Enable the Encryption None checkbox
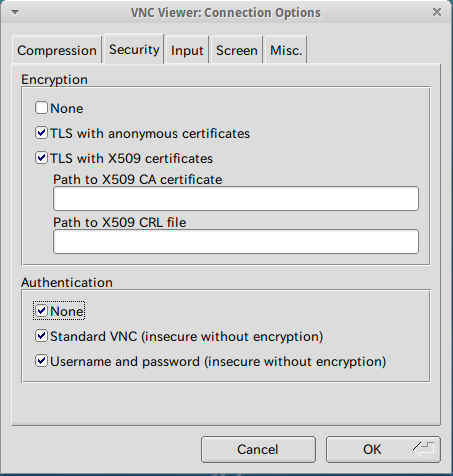Viewport: 453px width, 476px height. [x=42, y=108]
